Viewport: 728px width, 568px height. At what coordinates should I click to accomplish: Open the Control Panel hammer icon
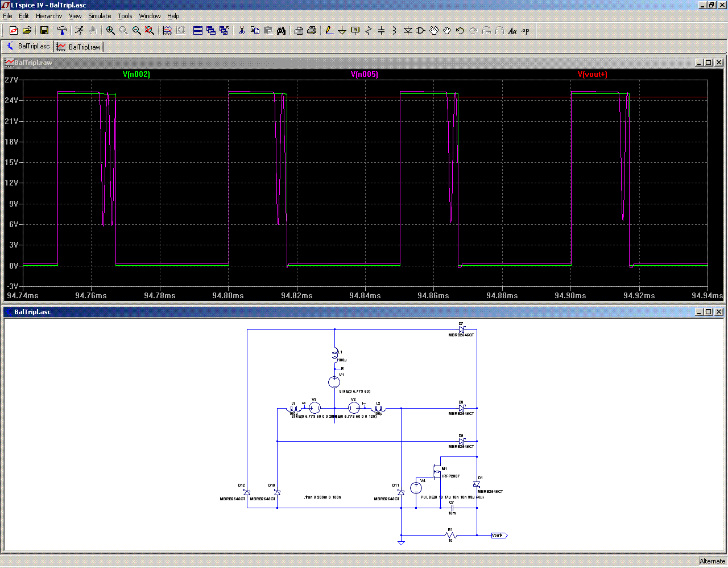62,31
